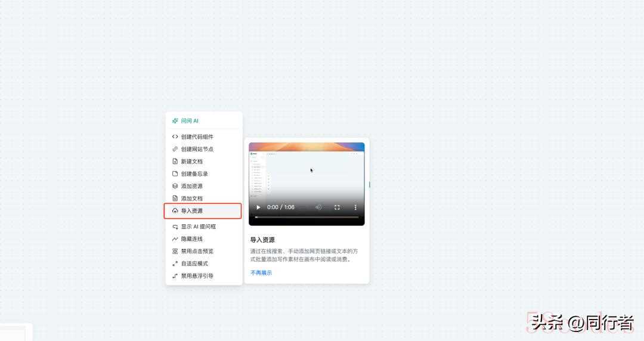
Task: Toggle 禁用悬浮引导 option
Action: tap(204, 275)
